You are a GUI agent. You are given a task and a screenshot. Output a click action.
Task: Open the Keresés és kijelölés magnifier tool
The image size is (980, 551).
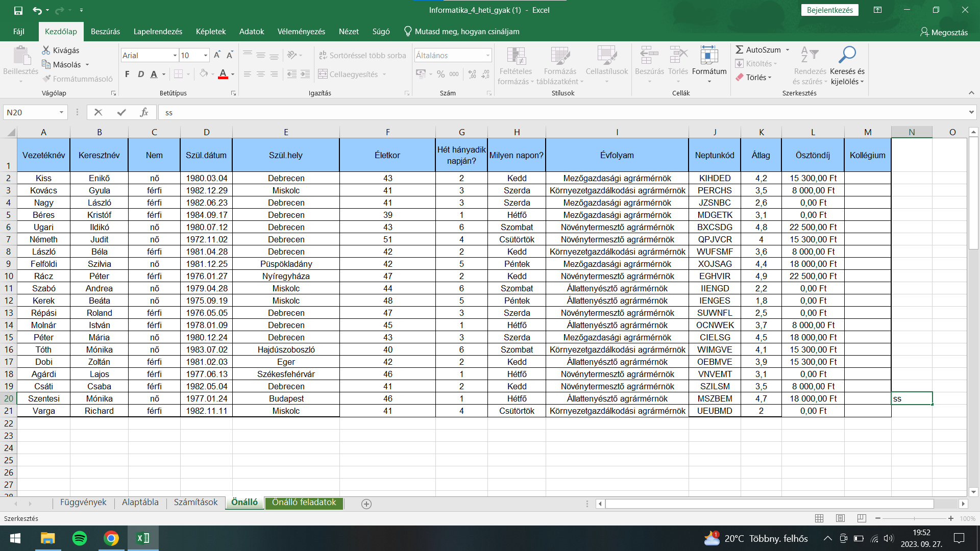click(847, 55)
